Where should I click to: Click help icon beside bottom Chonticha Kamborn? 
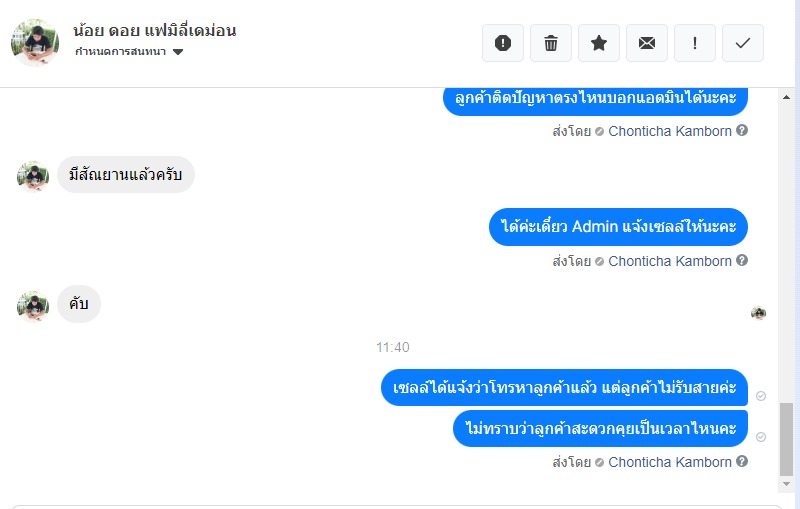pos(742,462)
